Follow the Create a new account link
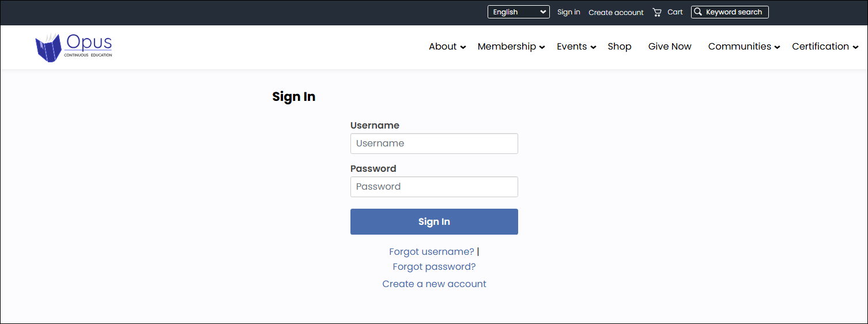 [x=434, y=284]
